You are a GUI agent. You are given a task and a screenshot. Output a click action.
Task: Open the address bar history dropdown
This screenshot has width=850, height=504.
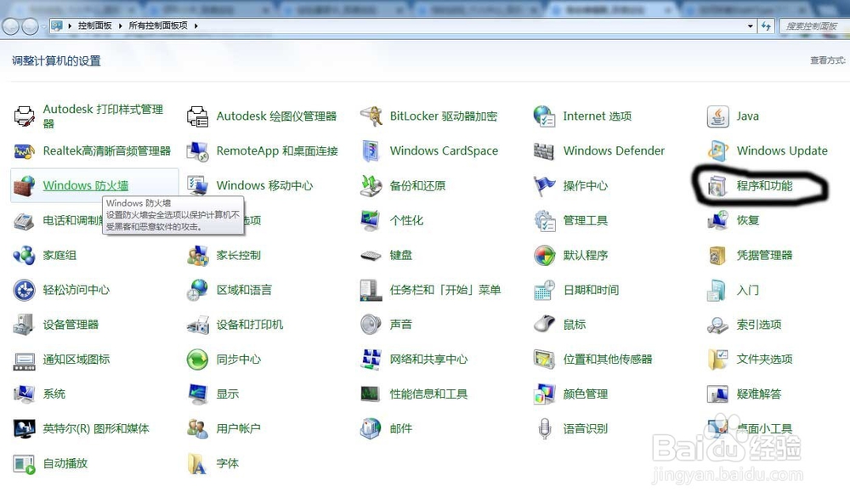[751, 25]
